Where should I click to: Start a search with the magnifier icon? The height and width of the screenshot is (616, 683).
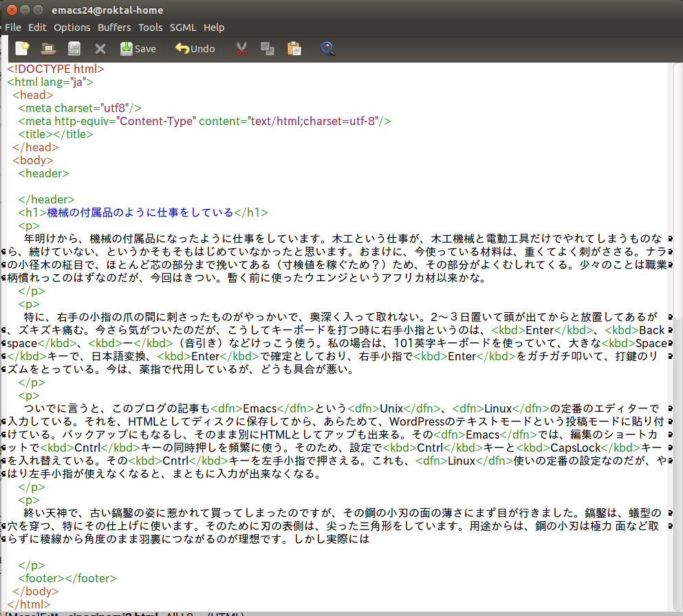(327, 48)
